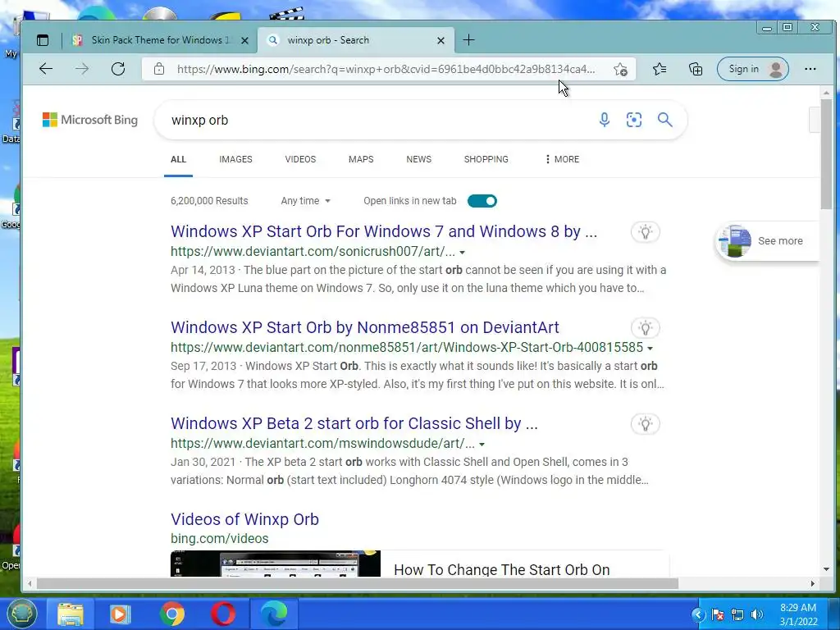Expand sonicrush007 URL dropdown arrow
Viewport: 840px width, 630px height.
pos(463,253)
